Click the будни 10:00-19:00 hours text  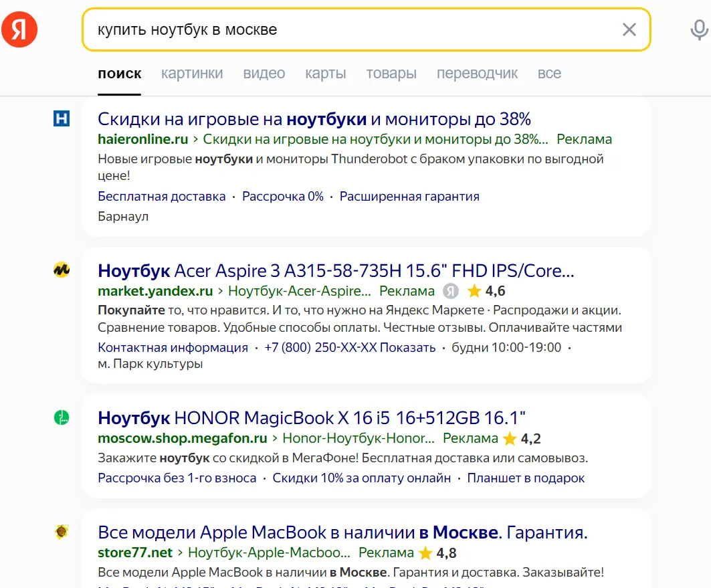506,348
